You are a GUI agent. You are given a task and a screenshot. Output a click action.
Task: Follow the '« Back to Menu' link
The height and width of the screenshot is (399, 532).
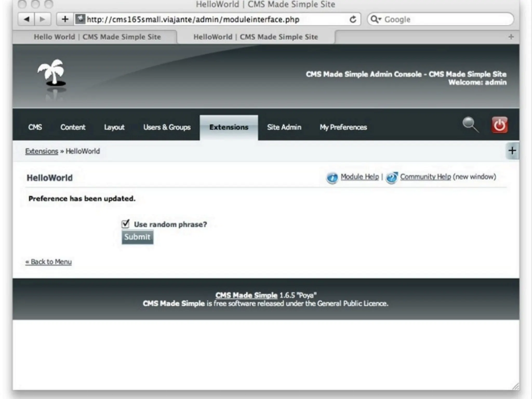point(49,262)
